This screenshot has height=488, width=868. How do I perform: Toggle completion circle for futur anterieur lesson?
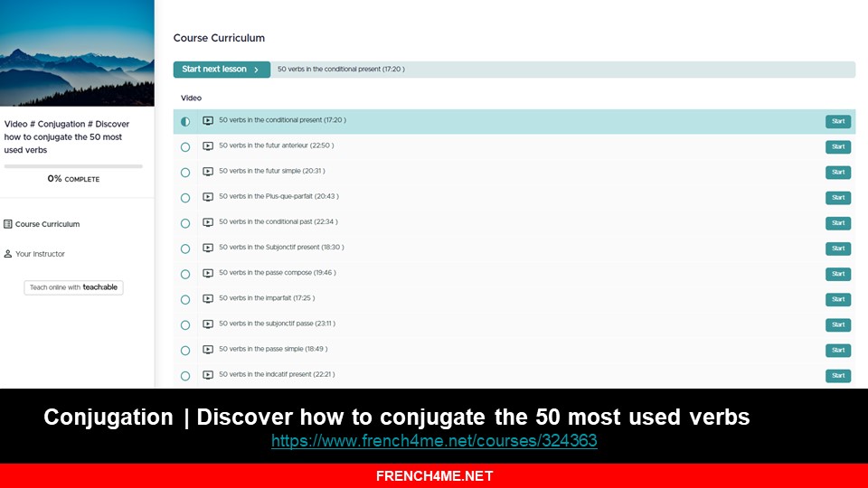click(x=185, y=146)
